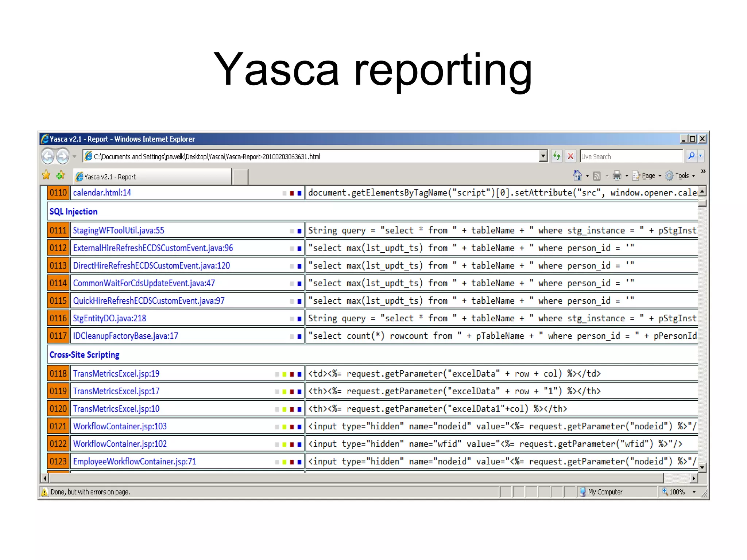Open the Tools menu dropdown
This screenshot has width=747, height=560.
click(682, 176)
